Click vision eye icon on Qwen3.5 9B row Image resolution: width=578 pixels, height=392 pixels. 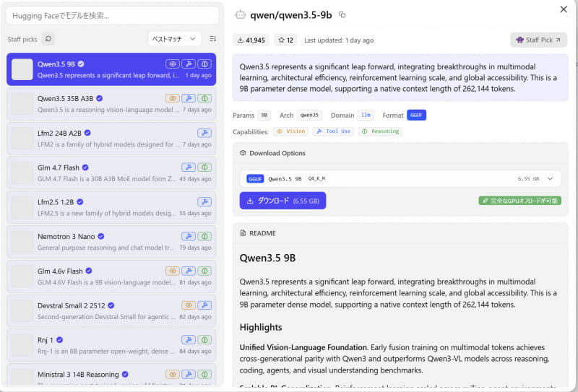(x=172, y=64)
